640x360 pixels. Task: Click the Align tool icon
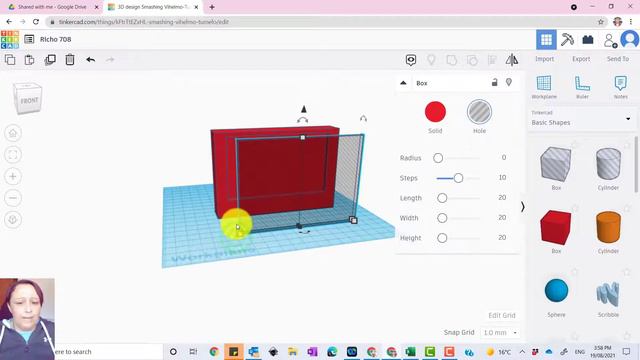(492, 60)
